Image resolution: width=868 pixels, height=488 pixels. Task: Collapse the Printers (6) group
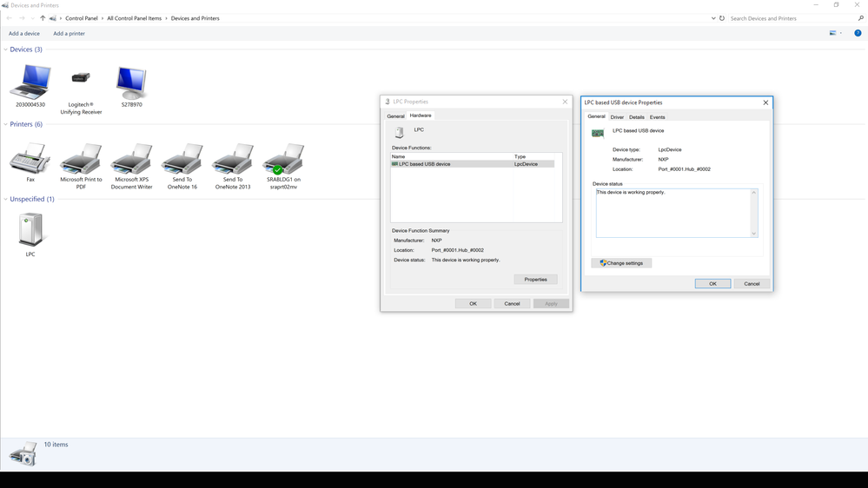coord(5,124)
